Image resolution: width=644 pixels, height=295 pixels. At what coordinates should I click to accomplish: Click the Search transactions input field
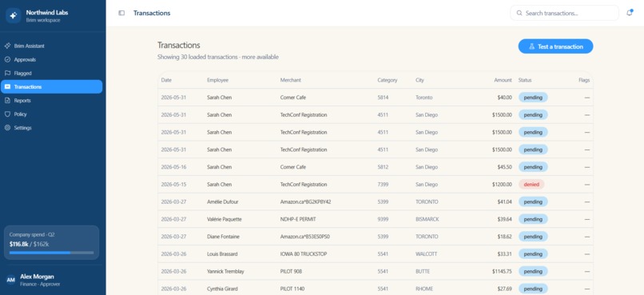coord(564,13)
